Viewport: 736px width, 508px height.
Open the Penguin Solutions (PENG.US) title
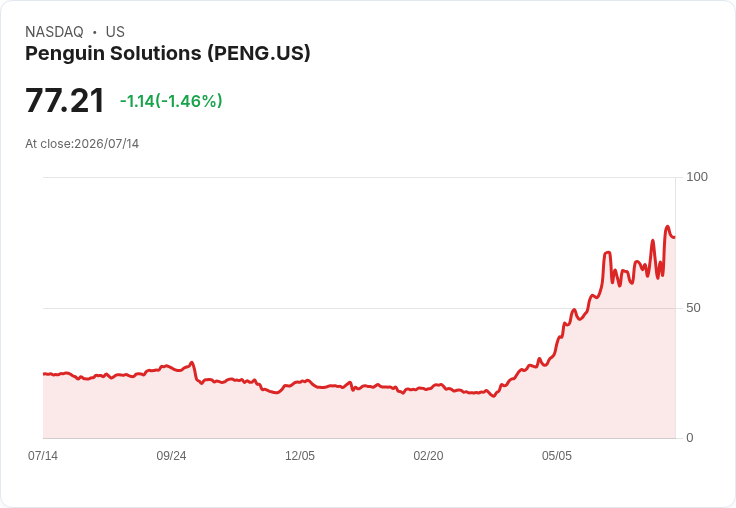click(x=168, y=53)
